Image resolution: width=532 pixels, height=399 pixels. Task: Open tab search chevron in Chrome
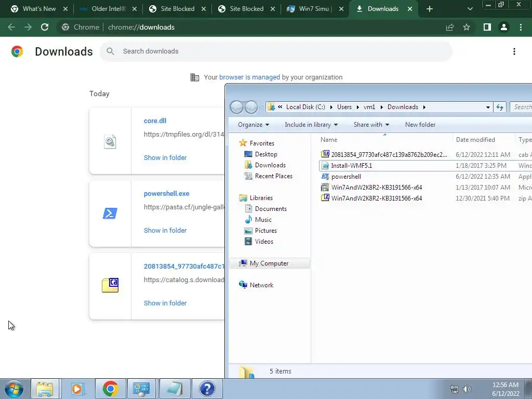tap(470, 9)
